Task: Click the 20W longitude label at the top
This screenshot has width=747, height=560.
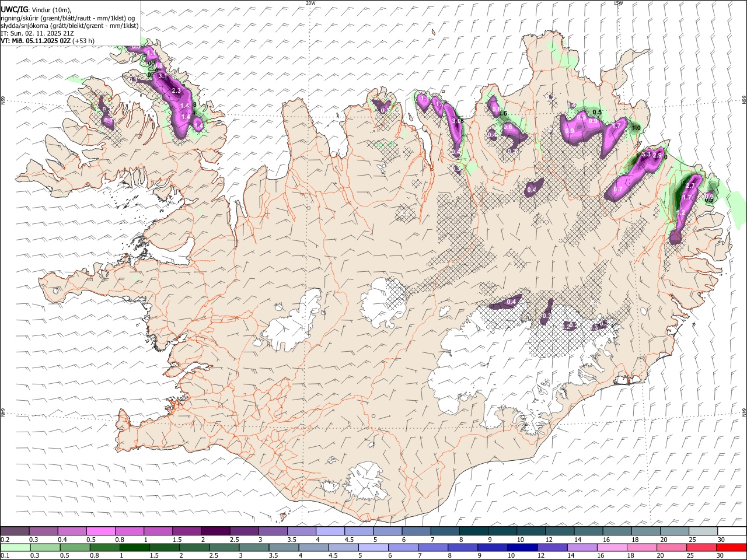Action: click(x=310, y=3)
